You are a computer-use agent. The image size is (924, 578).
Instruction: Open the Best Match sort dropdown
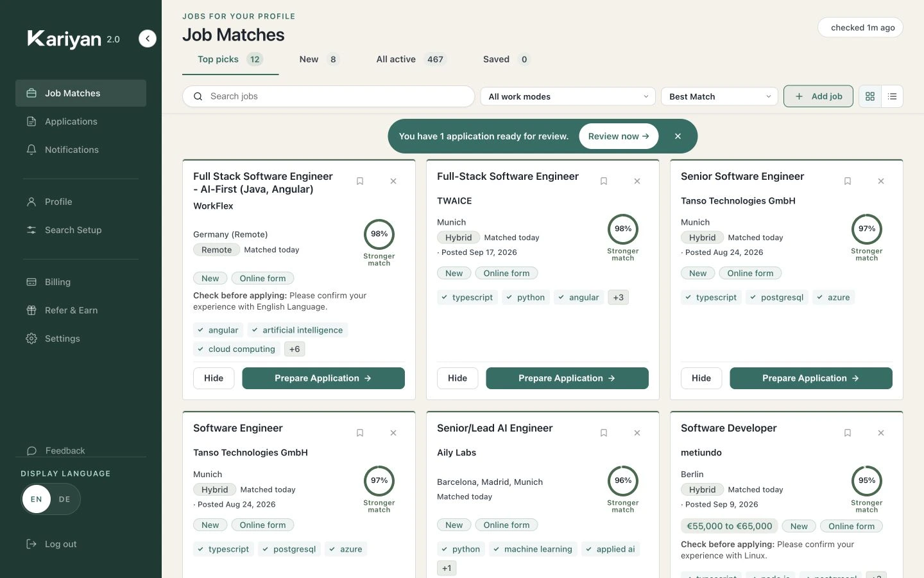(719, 96)
